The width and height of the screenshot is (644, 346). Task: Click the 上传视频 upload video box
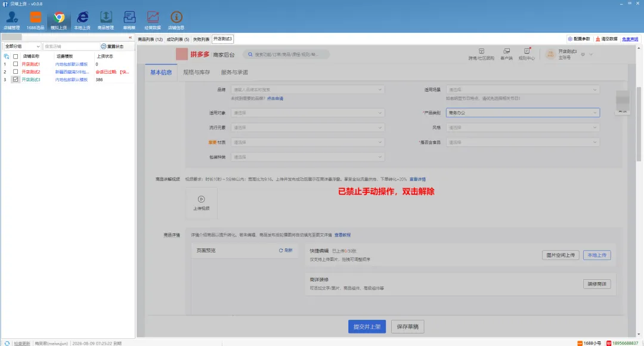click(x=202, y=203)
